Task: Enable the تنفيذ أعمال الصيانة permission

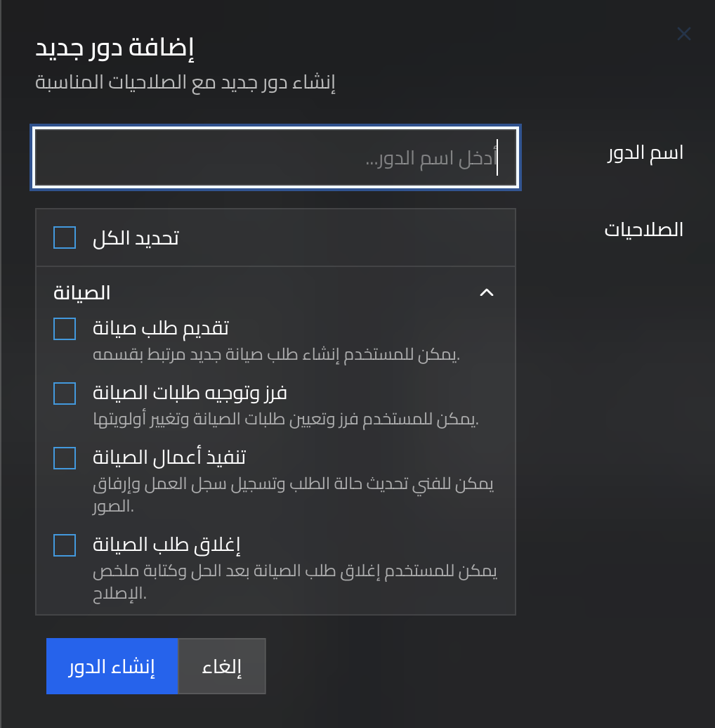Action: coord(64,457)
